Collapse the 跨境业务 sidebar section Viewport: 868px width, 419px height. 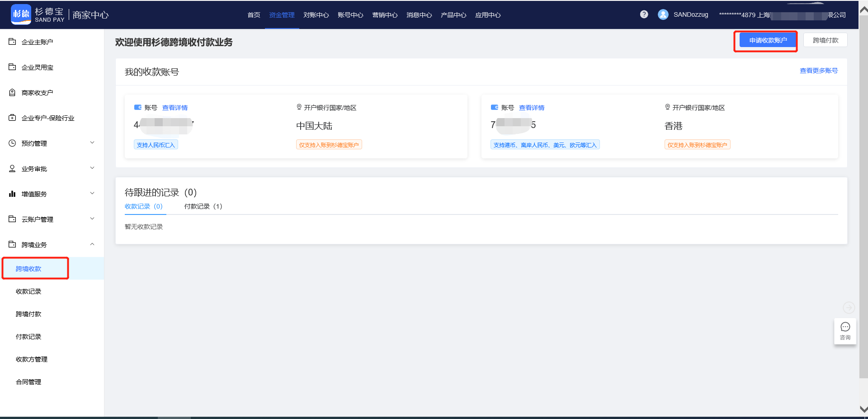click(92, 244)
